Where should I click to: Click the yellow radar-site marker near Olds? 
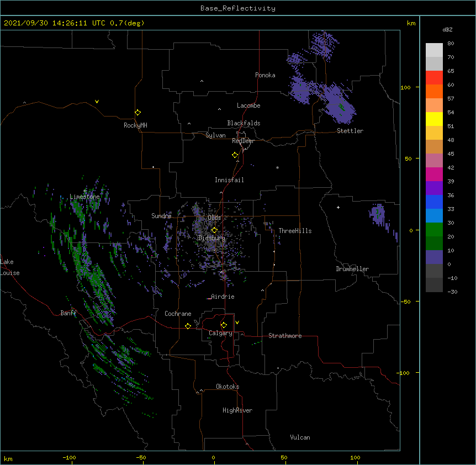tap(214, 230)
